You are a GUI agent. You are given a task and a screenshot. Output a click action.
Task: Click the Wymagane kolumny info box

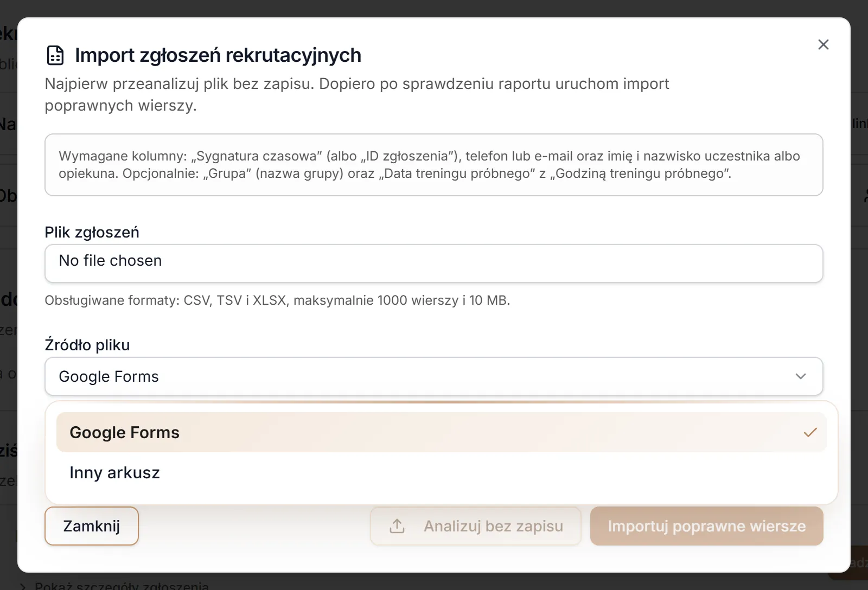(433, 165)
